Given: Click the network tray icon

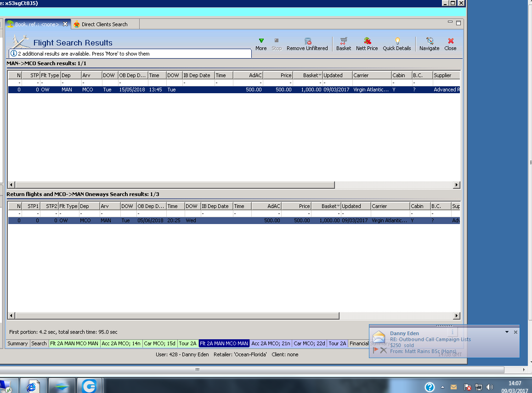Looking at the screenshot, I should click(x=478, y=387).
